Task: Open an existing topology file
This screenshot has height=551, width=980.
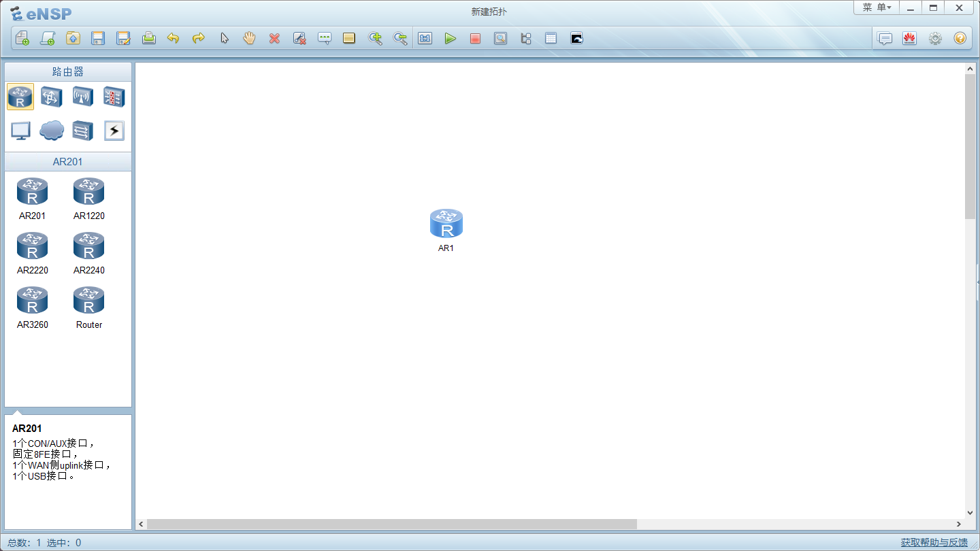Action: (73, 39)
